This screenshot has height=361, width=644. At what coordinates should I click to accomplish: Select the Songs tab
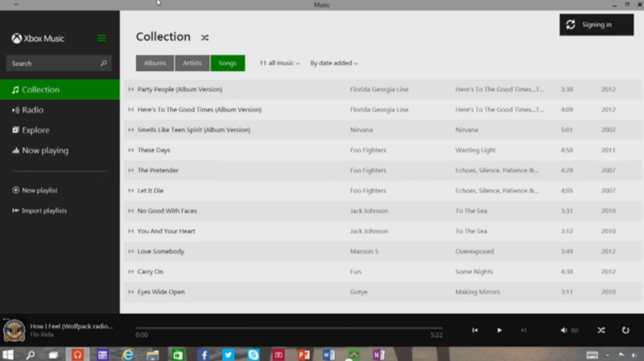click(x=228, y=63)
